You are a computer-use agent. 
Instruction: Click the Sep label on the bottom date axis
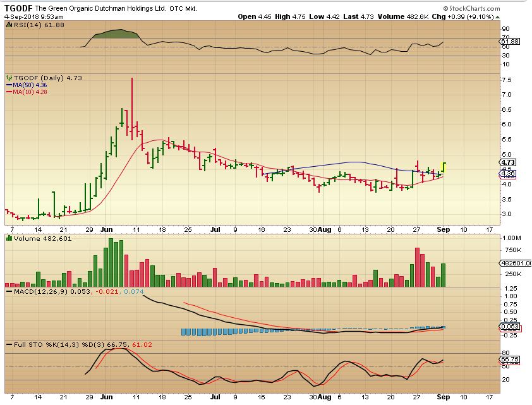(444, 397)
